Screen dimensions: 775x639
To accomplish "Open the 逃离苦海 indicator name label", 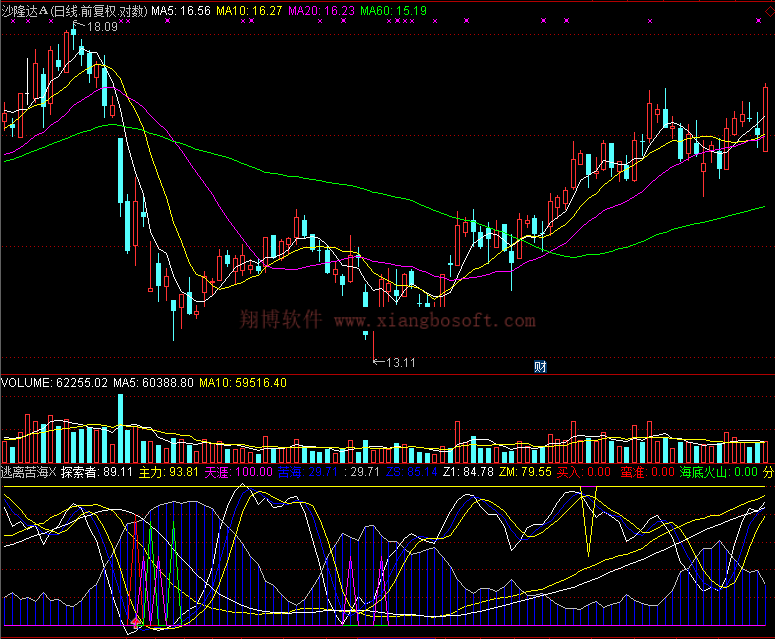I will 29,471.
